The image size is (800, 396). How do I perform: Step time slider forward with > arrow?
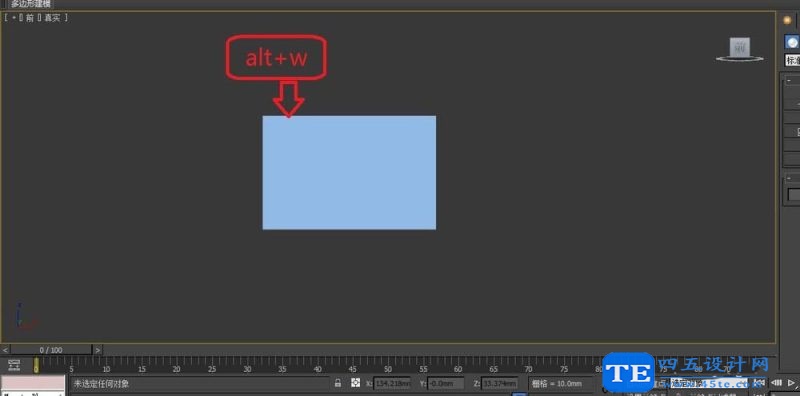[x=97, y=350]
